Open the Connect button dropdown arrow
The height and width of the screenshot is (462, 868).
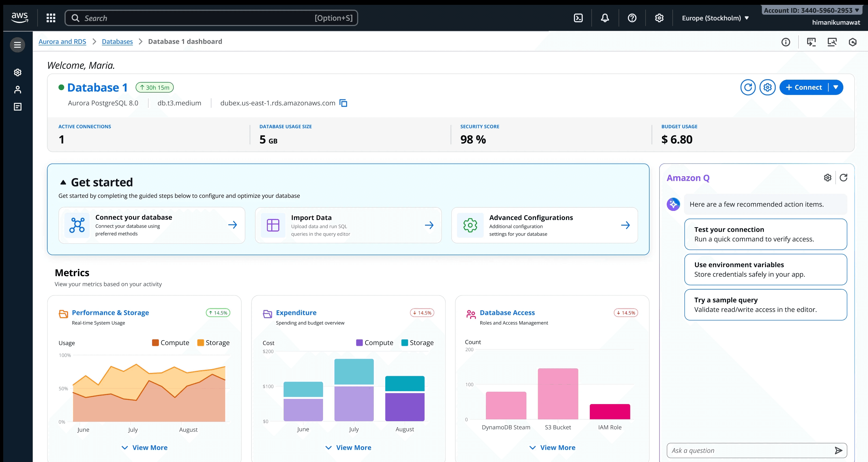pyautogui.click(x=836, y=87)
